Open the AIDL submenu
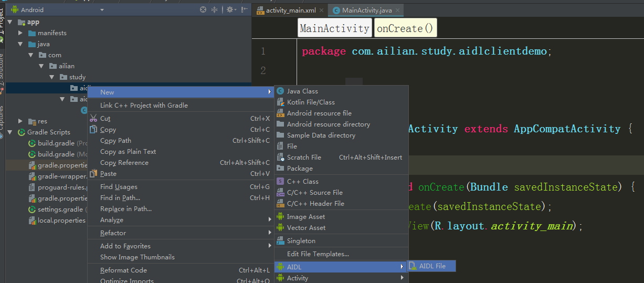Screen dimensions: 644x283 click(x=341, y=267)
